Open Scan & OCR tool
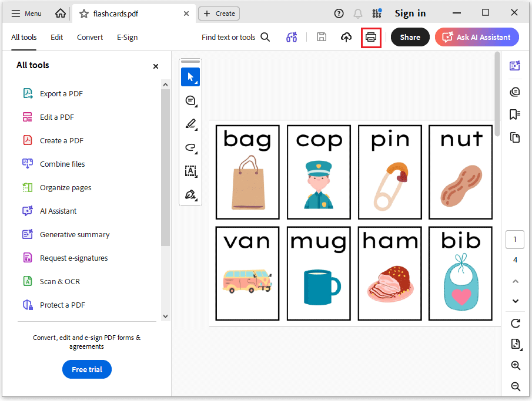This screenshot has height=401, width=532. tap(51, 282)
